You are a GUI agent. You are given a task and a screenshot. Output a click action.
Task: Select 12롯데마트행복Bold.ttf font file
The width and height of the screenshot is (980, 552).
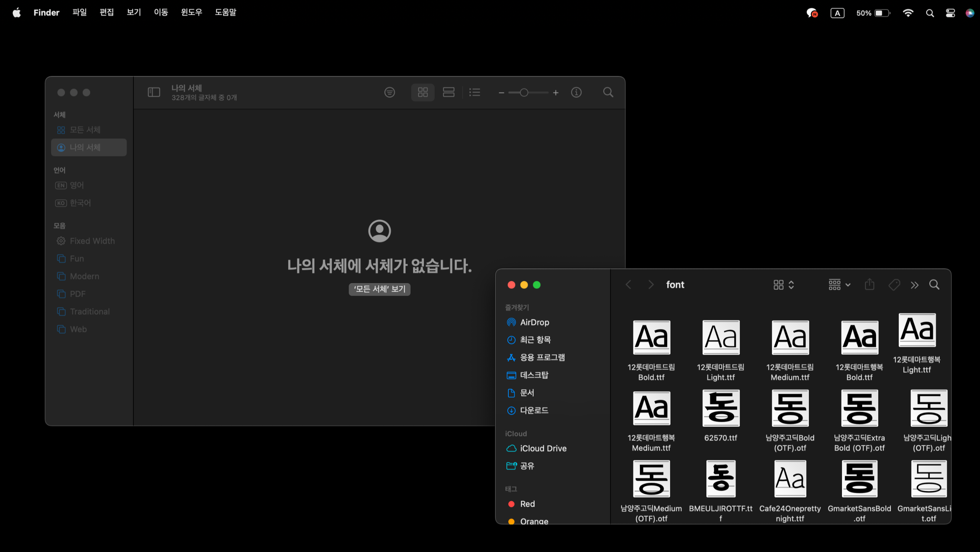coord(860,337)
